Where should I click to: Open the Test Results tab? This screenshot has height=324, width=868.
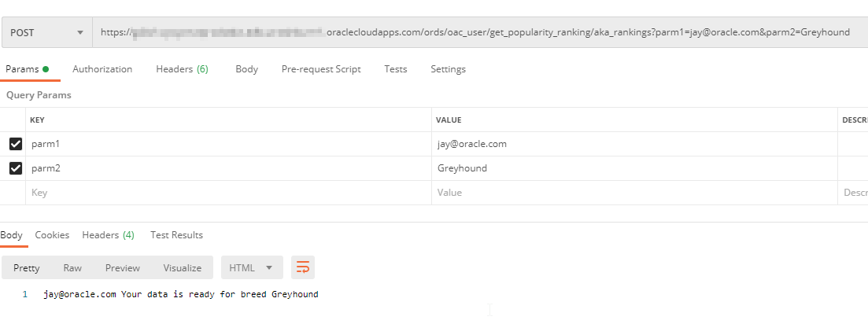click(x=176, y=235)
